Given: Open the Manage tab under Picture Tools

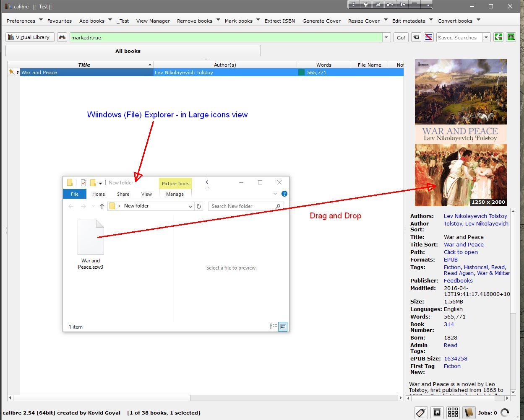Looking at the screenshot, I should coord(175,194).
